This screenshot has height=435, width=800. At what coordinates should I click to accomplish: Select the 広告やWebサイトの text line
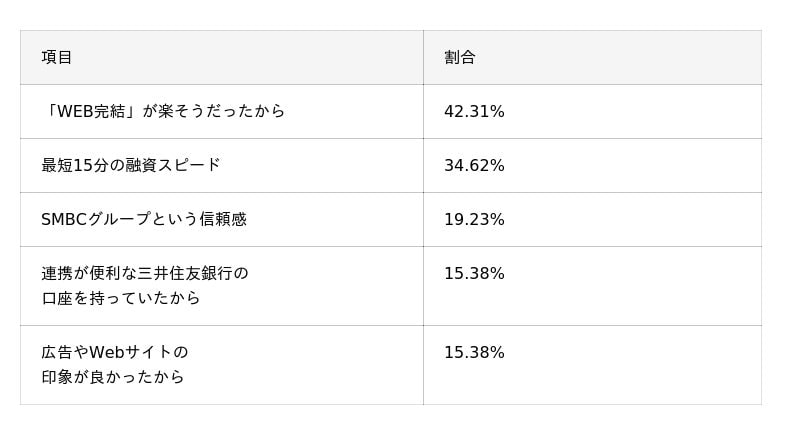pyautogui.click(x=115, y=352)
